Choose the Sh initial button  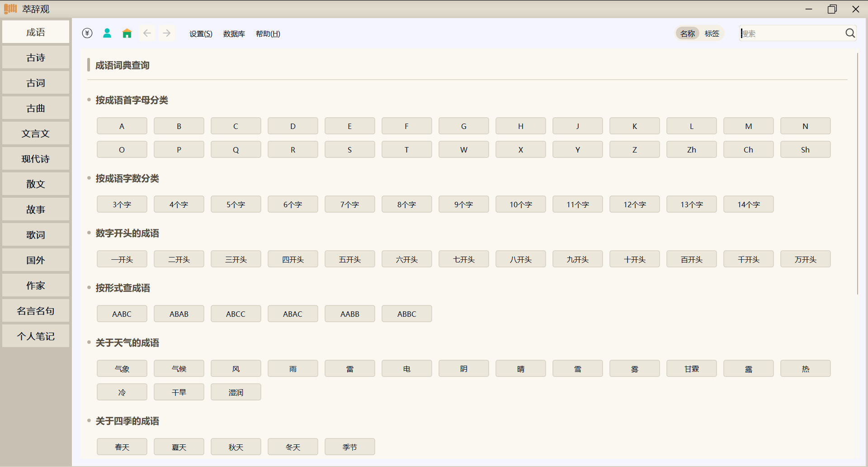806,149
